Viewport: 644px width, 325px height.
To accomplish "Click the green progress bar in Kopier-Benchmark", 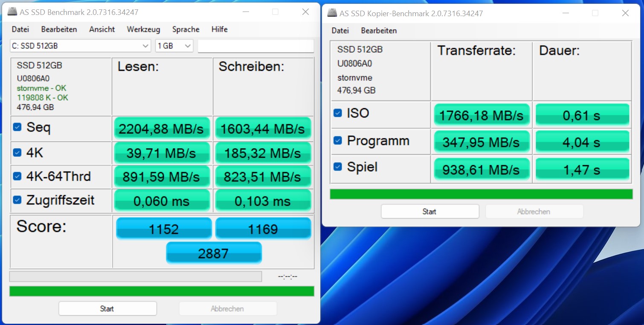I will click(481, 194).
